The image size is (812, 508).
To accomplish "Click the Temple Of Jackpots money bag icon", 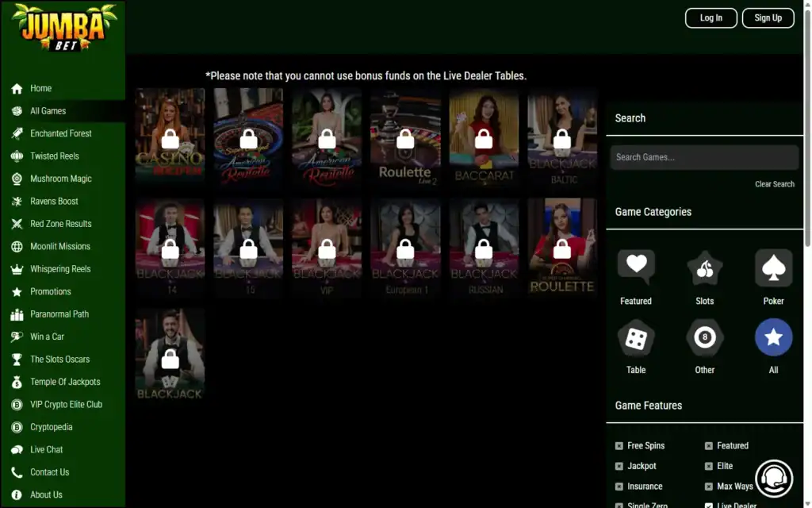I will click(17, 382).
